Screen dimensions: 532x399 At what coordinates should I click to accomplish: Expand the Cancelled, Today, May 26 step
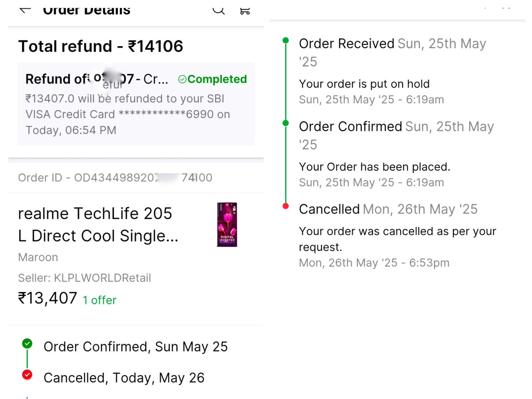[x=124, y=378]
